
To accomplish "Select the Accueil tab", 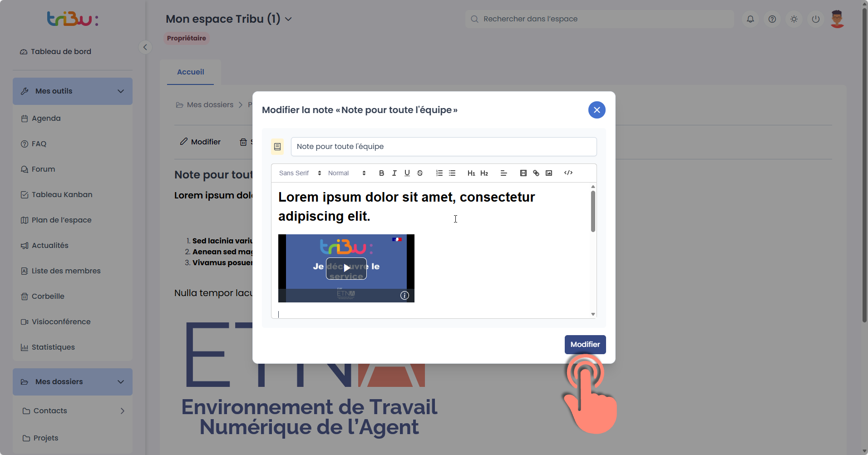I will tap(190, 72).
